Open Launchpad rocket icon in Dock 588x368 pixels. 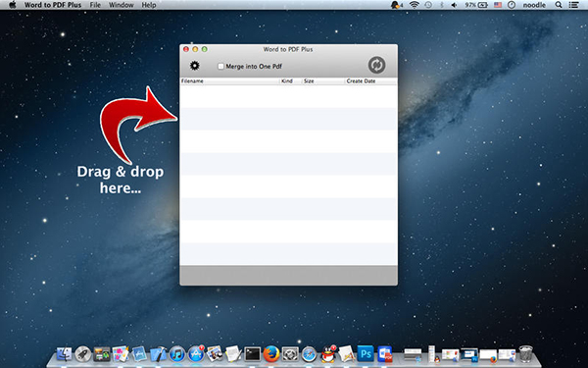click(x=83, y=353)
